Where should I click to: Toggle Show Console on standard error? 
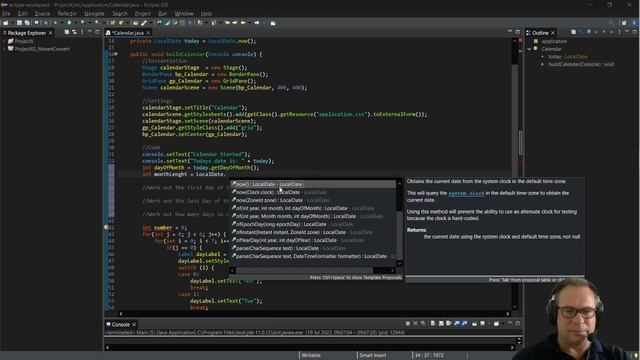(464, 323)
